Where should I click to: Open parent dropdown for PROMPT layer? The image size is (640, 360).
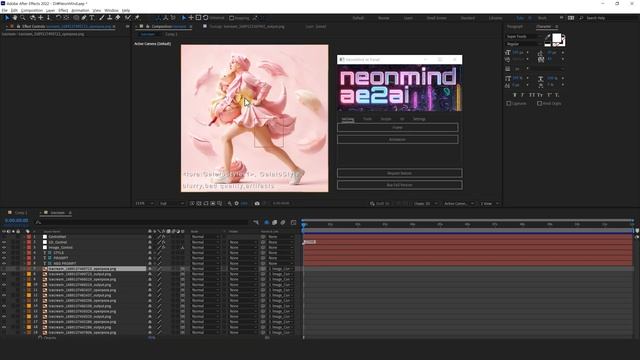click(281, 258)
